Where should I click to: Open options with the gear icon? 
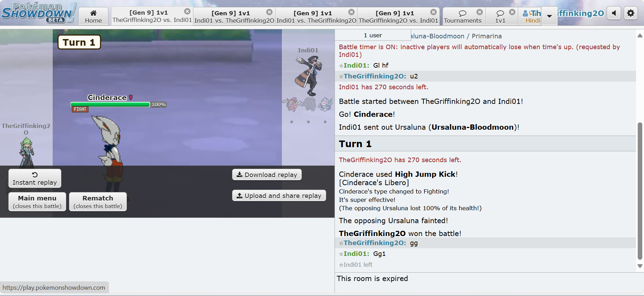tap(631, 13)
